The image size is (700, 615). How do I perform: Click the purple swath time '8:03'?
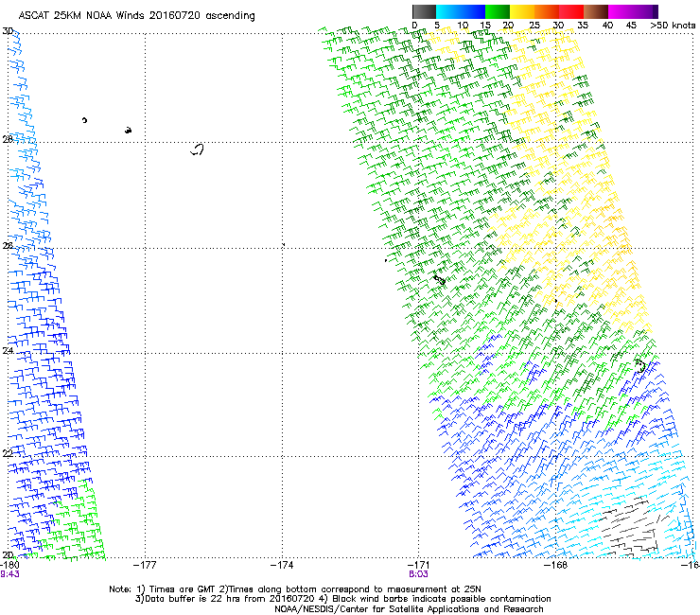click(418, 574)
